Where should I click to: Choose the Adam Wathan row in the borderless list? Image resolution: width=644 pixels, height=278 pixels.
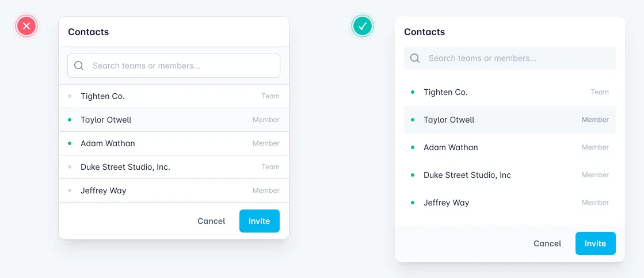(509, 147)
